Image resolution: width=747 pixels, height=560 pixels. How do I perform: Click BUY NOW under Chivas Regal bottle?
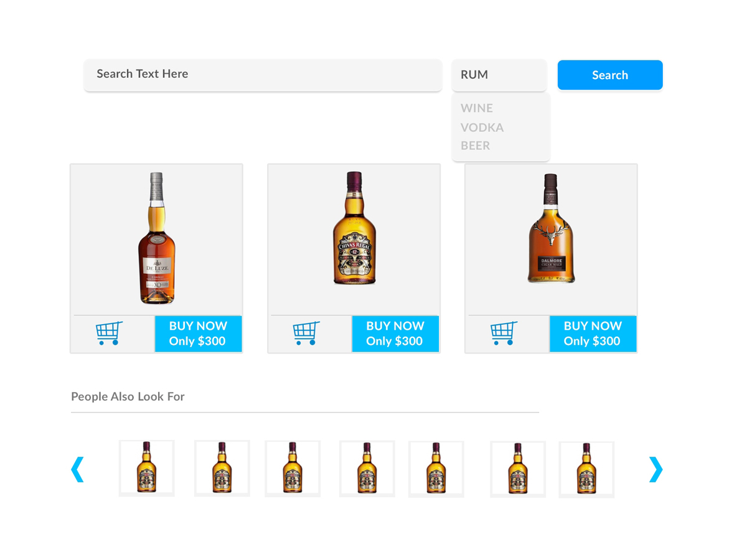coord(395,334)
